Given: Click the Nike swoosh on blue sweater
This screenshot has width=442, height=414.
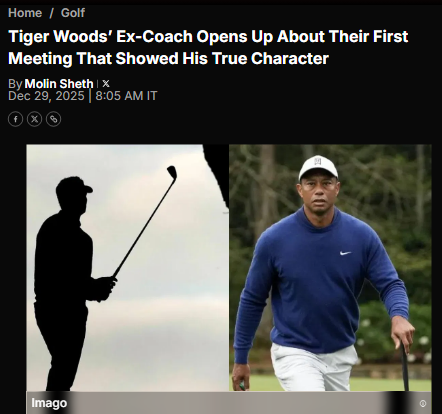Looking at the screenshot, I should coord(345,253).
